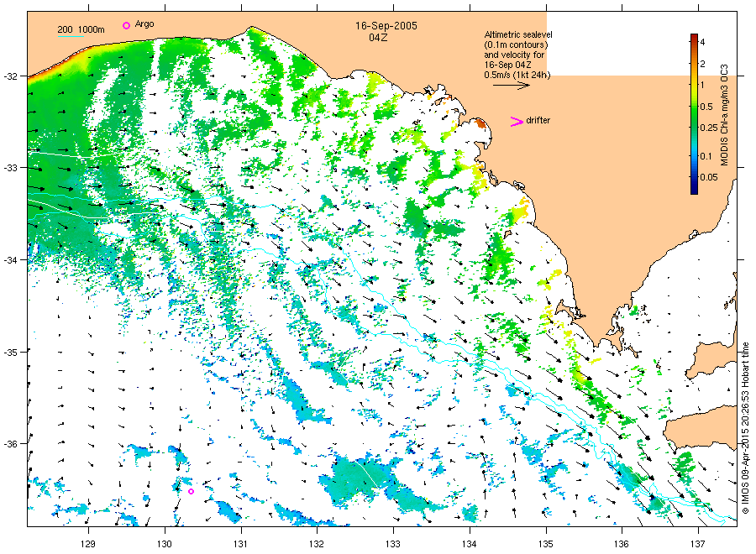Image resolution: width=756 pixels, height=554 pixels.
Task: Click the colorbar tick label '0.1'
Action: pyautogui.click(x=706, y=156)
